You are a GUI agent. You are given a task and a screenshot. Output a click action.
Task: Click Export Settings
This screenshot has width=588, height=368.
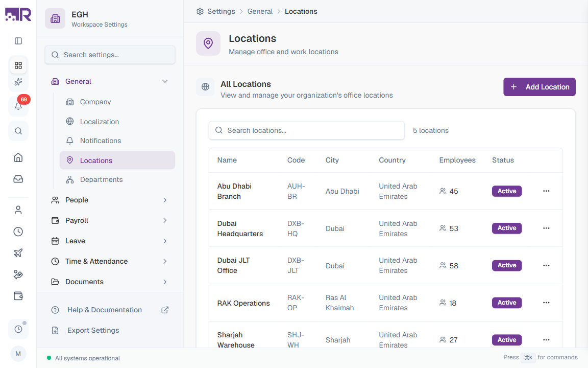[x=110, y=331]
